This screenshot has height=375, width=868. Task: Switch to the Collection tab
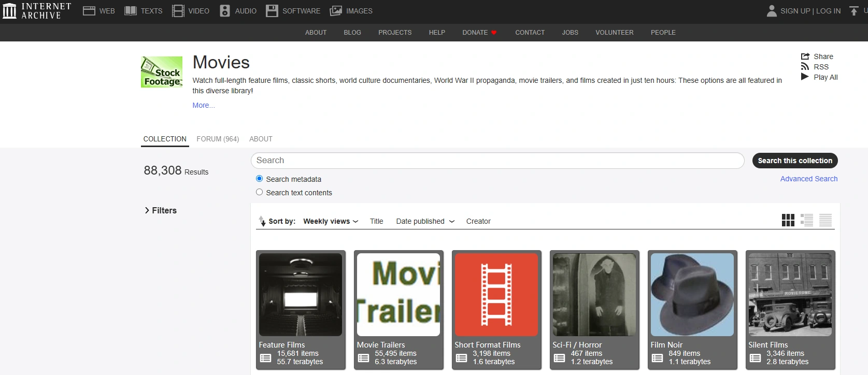(x=165, y=139)
